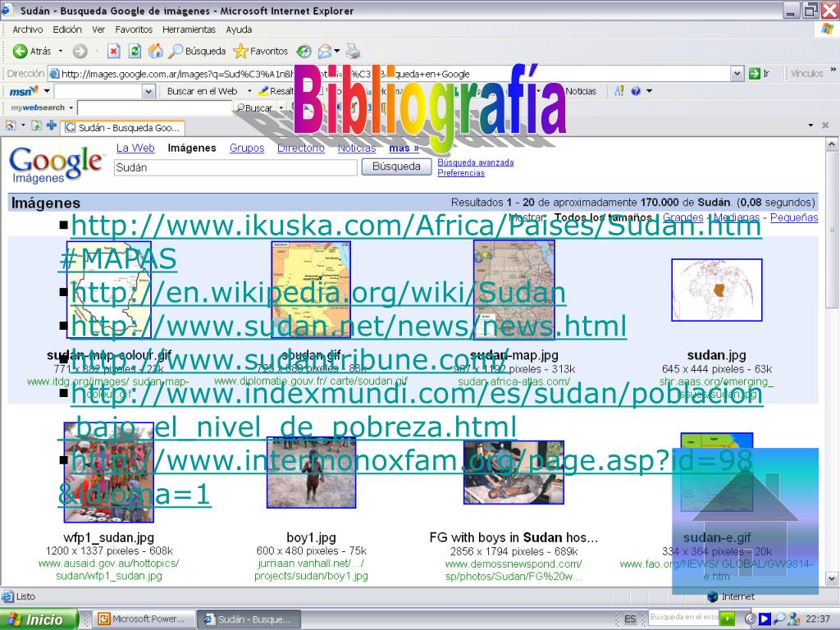Open the Edición menu
Screen dimensions: 840x630
coord(67,30)
